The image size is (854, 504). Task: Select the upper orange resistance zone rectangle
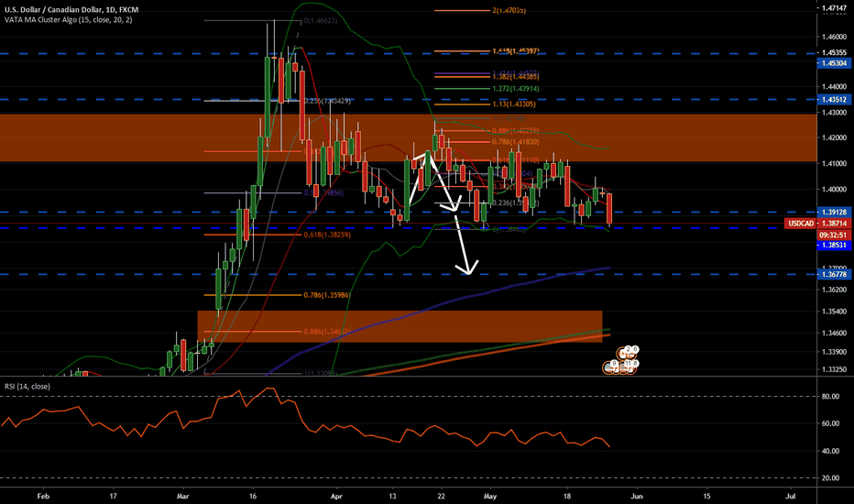tap(409, 137)
